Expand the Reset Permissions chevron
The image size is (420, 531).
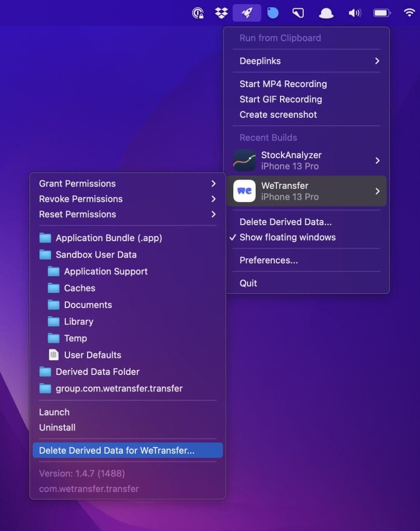coord(214,214)
